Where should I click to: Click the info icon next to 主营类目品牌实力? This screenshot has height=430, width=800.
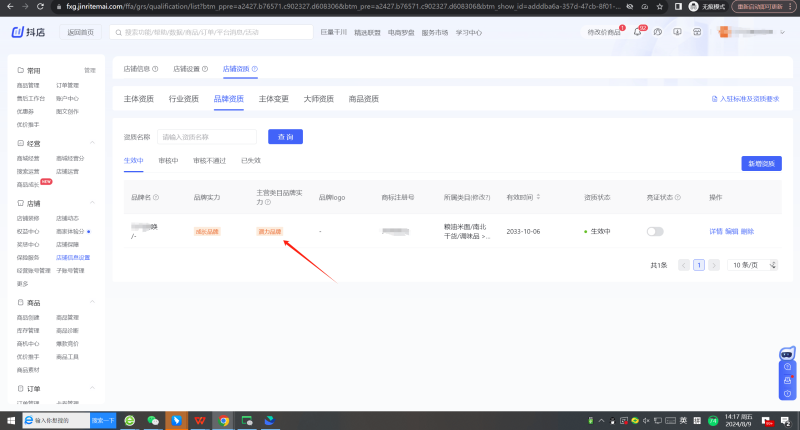click(x=268, y=203)
